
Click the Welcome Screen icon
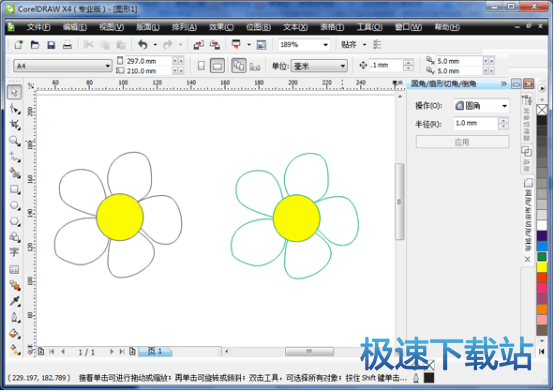261,45
